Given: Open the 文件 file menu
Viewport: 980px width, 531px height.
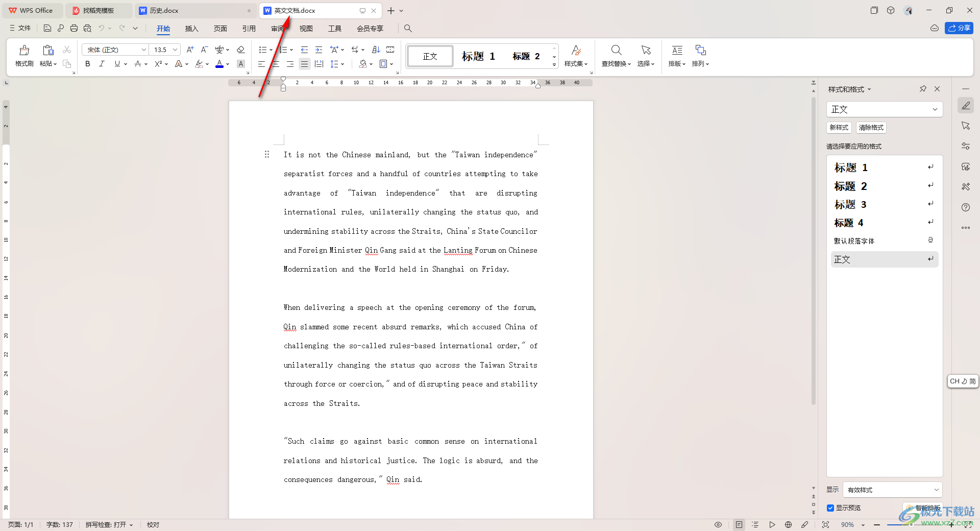Looking at the screenshot, I should pos(20,28).
